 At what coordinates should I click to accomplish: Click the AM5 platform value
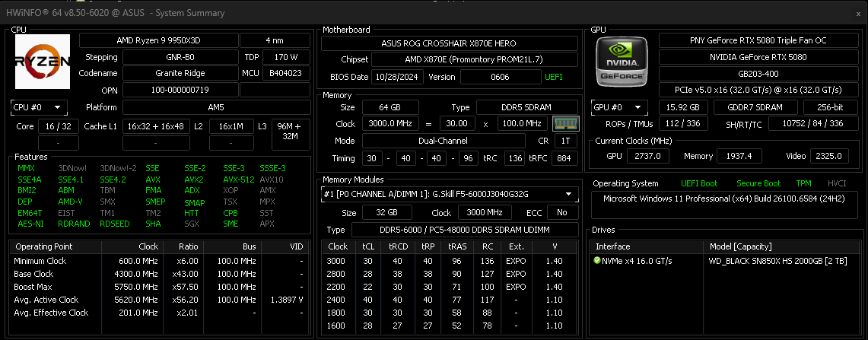tap(217, 107)
